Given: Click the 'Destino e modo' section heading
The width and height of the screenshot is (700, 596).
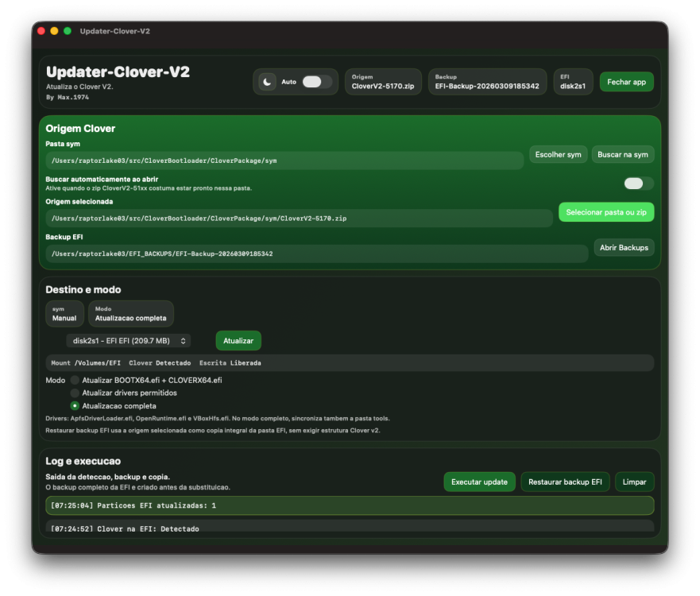Looking at the screenshot, I should (83, 290).
